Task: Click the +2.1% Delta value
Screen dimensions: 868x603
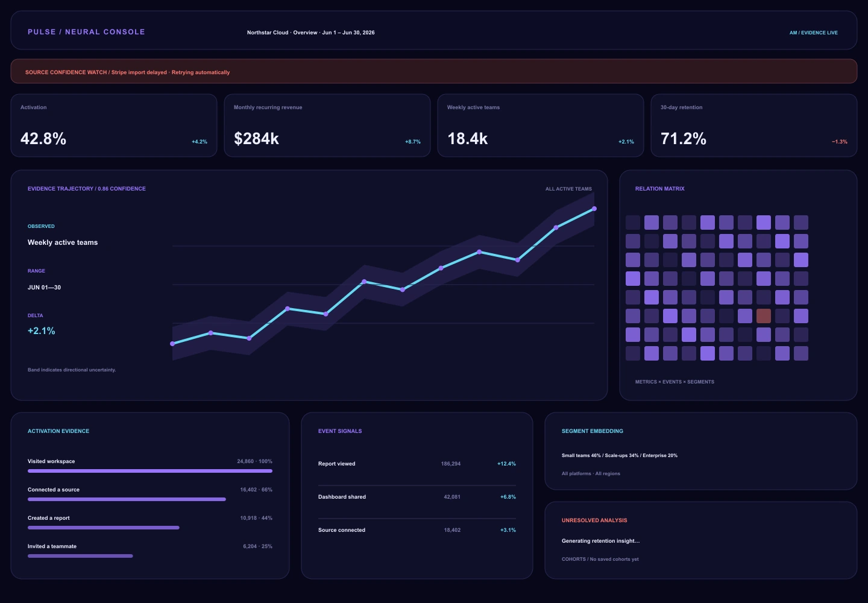Action: point(41,331)
